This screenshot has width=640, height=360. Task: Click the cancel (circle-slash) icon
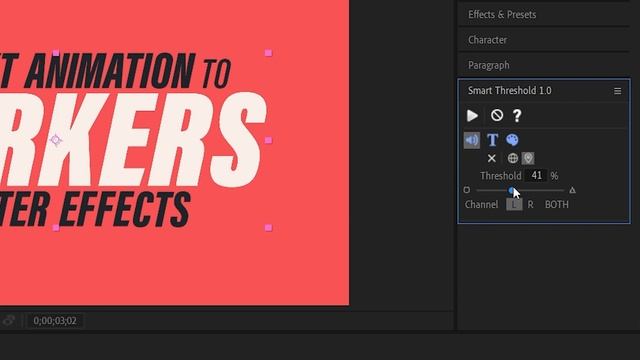pyautogui.click(x=496, y=116)
